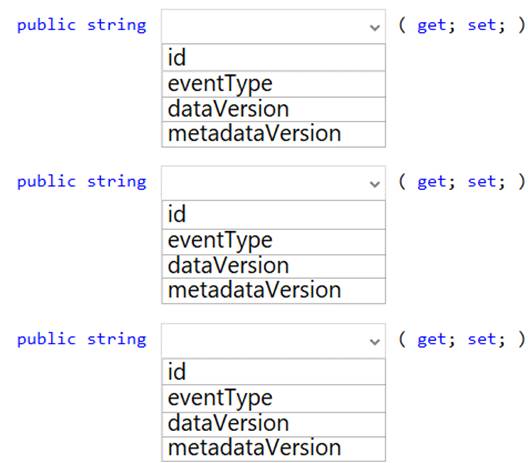Screen dimensions: 528x463
Task: Select dataVersion in the third dropdown list
Action: [273, 424]
